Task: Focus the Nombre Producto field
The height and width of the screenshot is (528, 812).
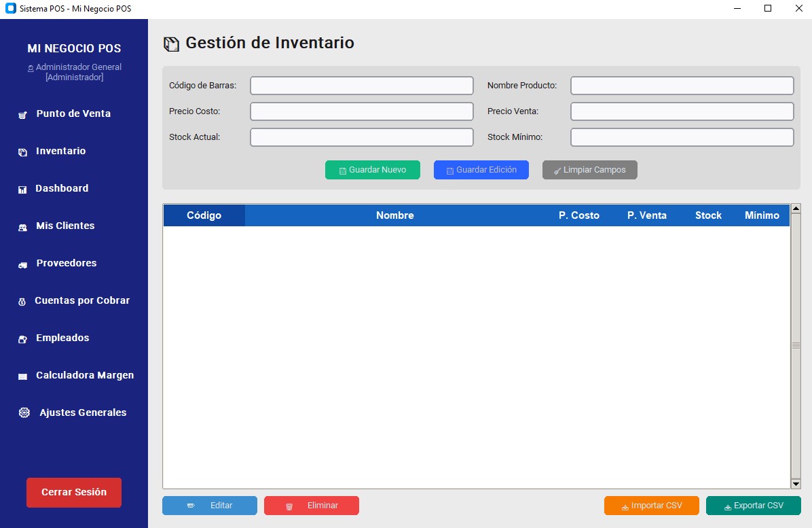Action: [x=682, y=86]
